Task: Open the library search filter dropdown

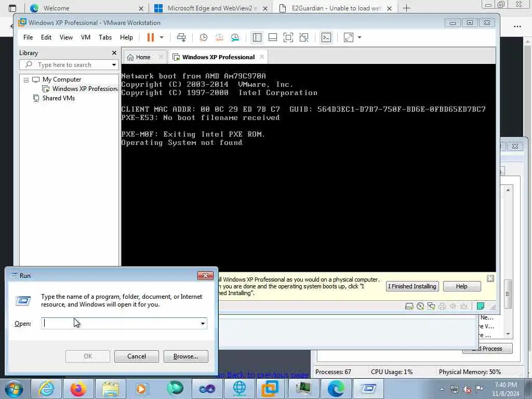Action: [x=114, y=65]
